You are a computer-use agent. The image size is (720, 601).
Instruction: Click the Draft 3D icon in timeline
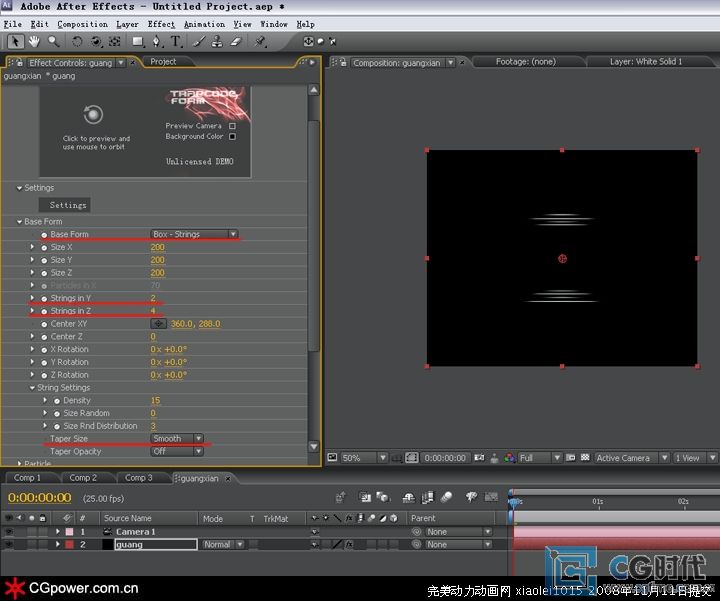click(382, 497)
